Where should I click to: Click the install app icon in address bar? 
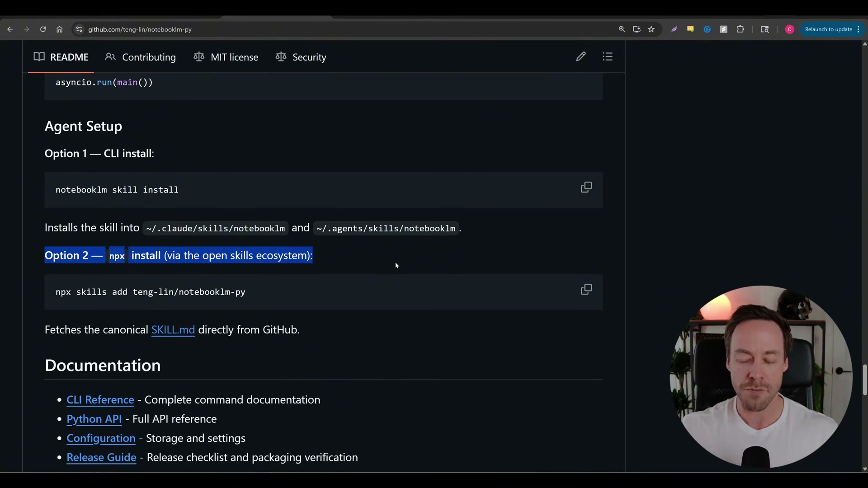coord(637,29)
